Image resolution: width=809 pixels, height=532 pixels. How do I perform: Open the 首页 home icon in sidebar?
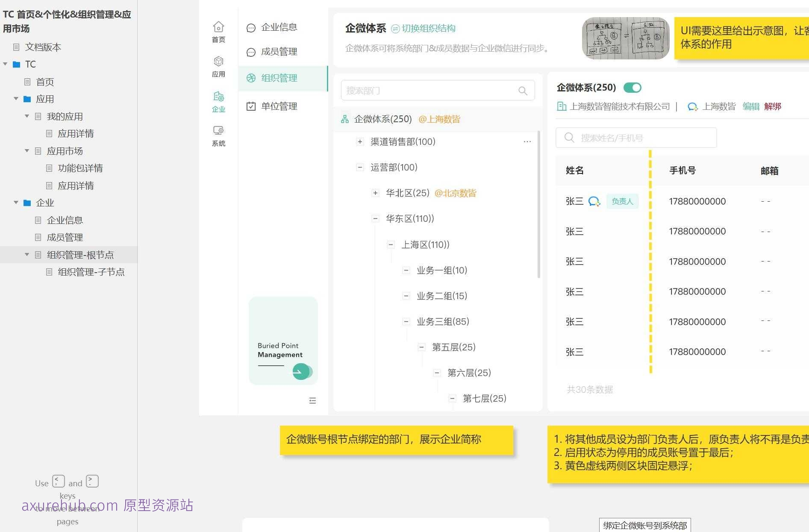pos(218,27)
